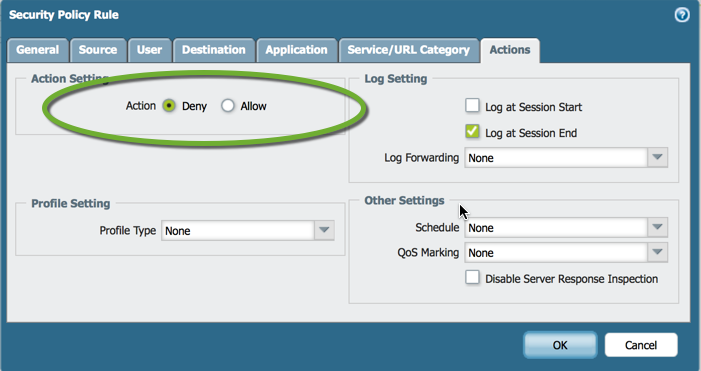Viewport: 701px width, 371px height.
Task: Switch to the General tab
Action: 38,50
